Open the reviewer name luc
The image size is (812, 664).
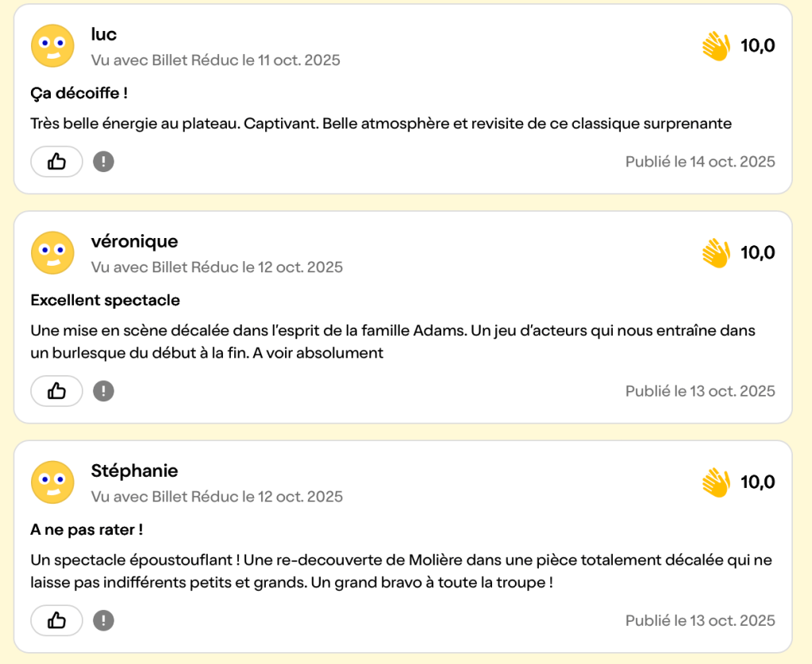tap(104, 34)
